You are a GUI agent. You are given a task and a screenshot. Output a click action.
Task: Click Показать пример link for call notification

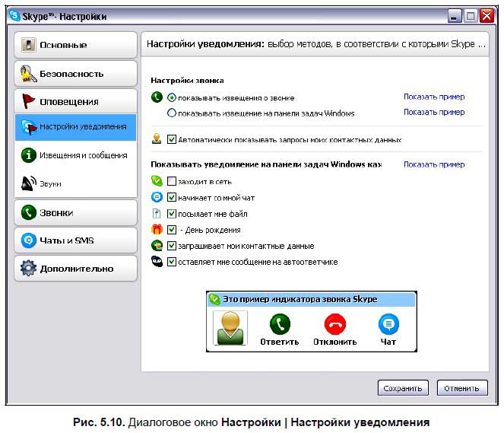[x=434, y=97]
